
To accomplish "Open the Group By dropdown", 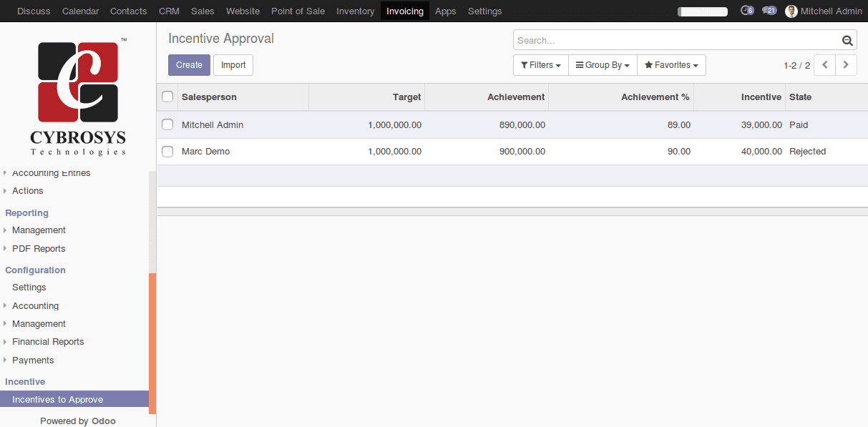I will [x=603, y=65].
